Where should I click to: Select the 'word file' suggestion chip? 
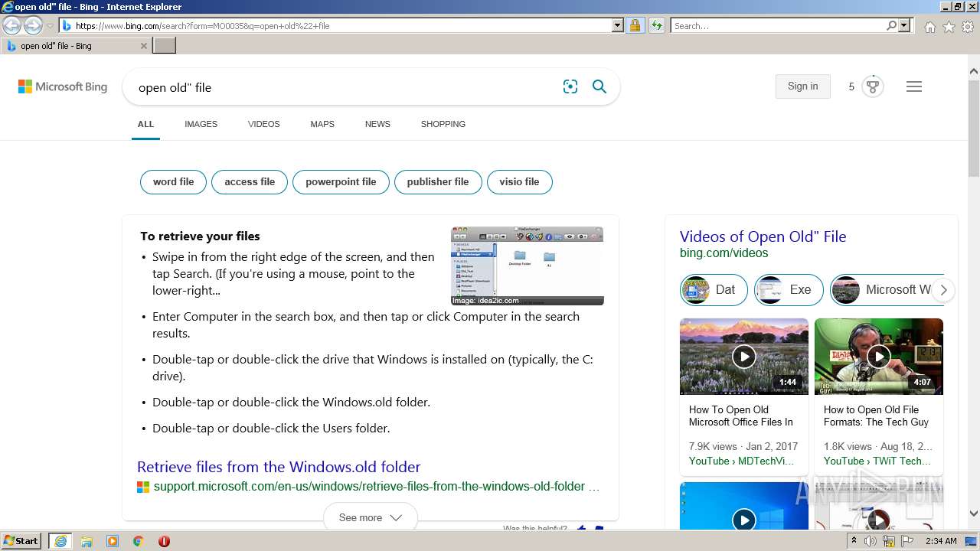click(173, 182)
